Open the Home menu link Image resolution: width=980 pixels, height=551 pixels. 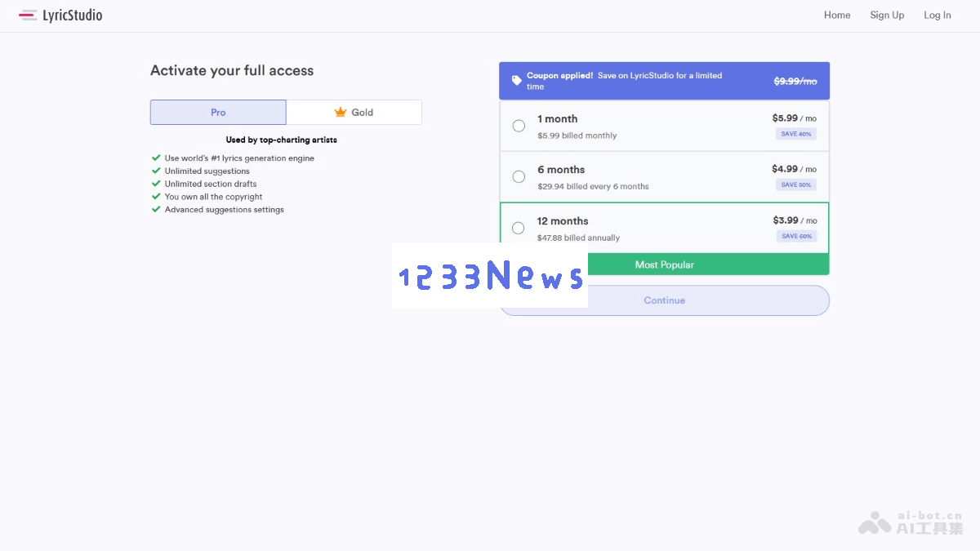pos(837,16)
